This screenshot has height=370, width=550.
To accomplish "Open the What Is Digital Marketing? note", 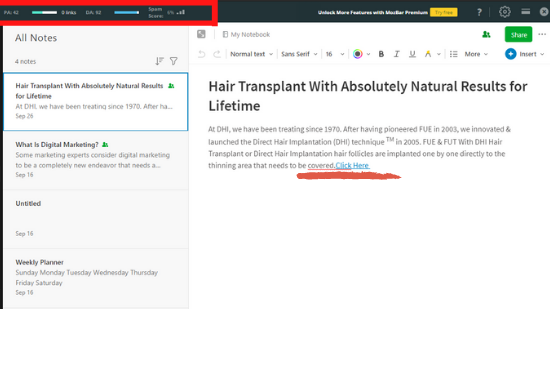I will (95, 160).
